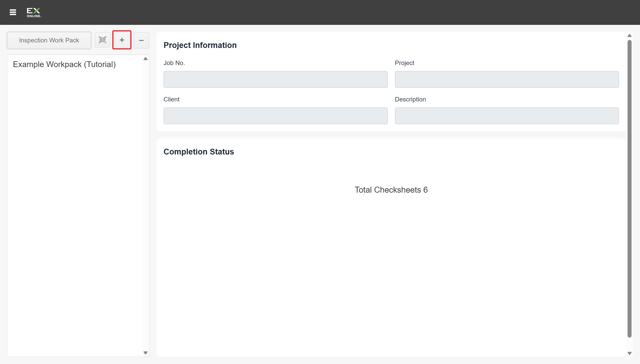Screen dimensions: 640x364
Task: Focus the Description input field
Action: tap(507, 116)
